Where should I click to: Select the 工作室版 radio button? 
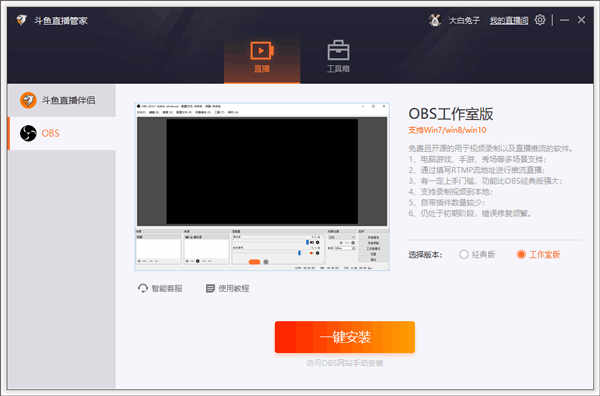click(x=521, y=254)
